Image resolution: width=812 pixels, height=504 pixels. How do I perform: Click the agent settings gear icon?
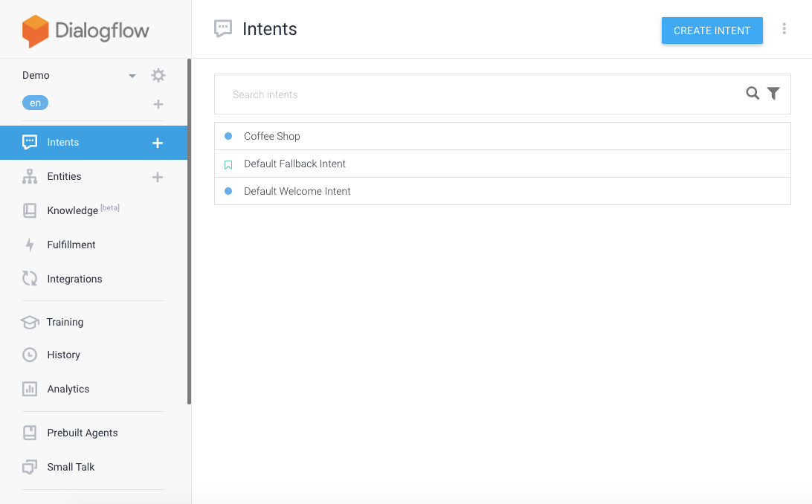(x=158, y=75)
